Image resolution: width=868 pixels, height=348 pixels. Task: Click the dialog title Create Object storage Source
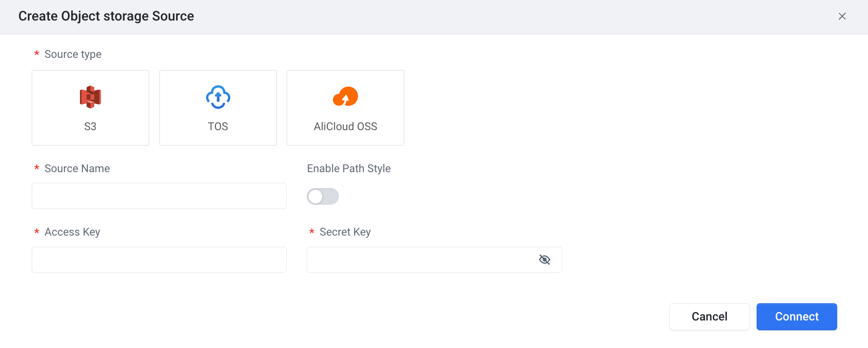pos(106,16)
